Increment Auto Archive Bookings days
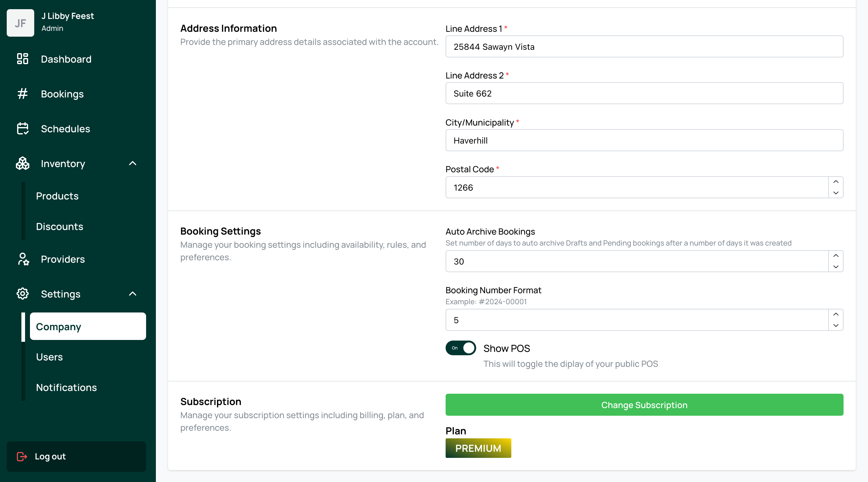The height and width of the screenshot is (482, 868). (836, 256)
